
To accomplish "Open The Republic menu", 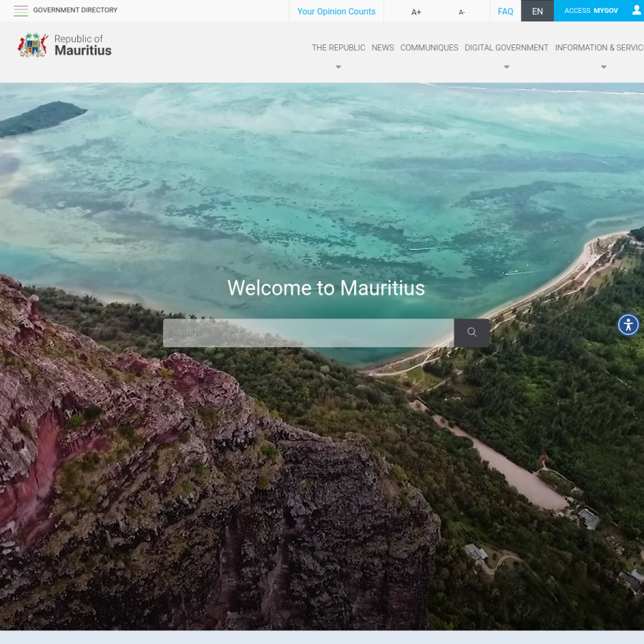I will click(338, 48).
